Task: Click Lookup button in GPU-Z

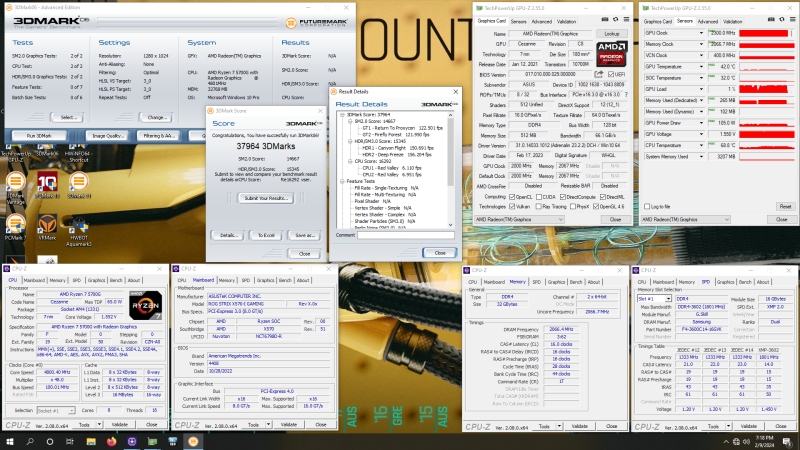Action: tap(612, 34)
